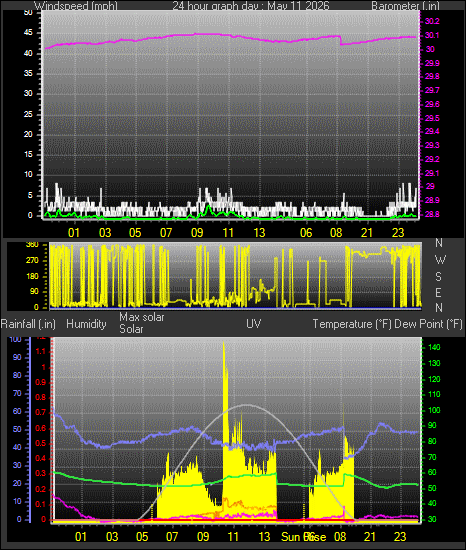466x550 pixels.
Task: Click the 29.1 value on barometer axis
Action: [x=432, y=173]
